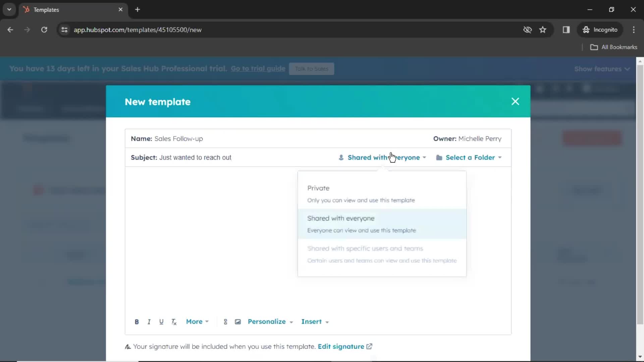Expand the More formatting options dropdown

(197, 321)
